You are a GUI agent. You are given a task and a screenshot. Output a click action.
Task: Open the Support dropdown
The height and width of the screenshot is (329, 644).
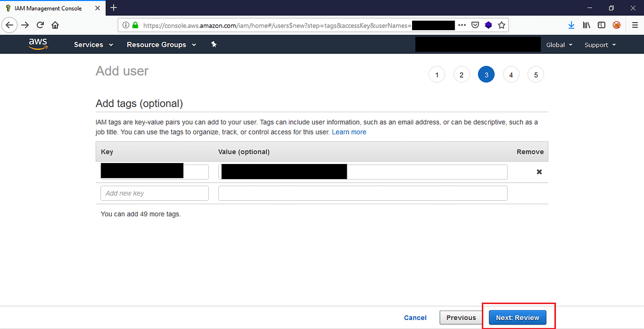tap(599, 44)
